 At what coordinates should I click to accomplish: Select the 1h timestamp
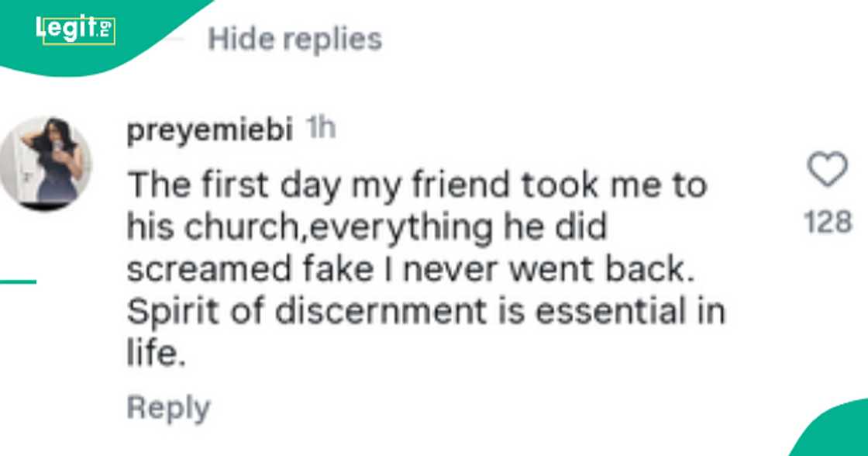(x=321, y=129)
